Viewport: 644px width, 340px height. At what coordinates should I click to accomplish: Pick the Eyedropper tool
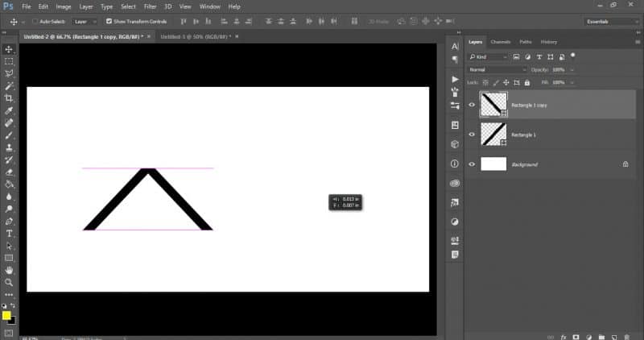click(9, 110)
